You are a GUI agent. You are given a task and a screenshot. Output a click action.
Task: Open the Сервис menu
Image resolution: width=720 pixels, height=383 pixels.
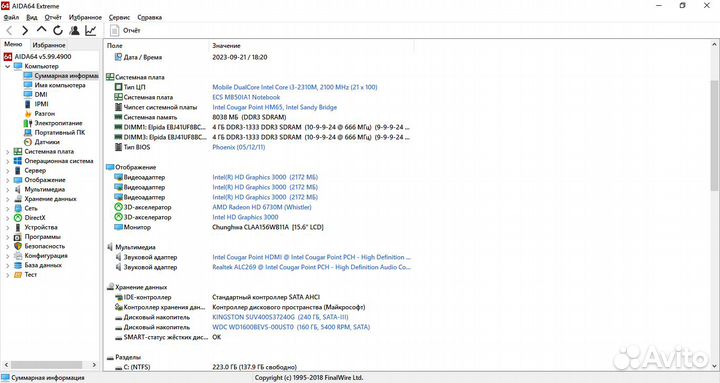119,17
